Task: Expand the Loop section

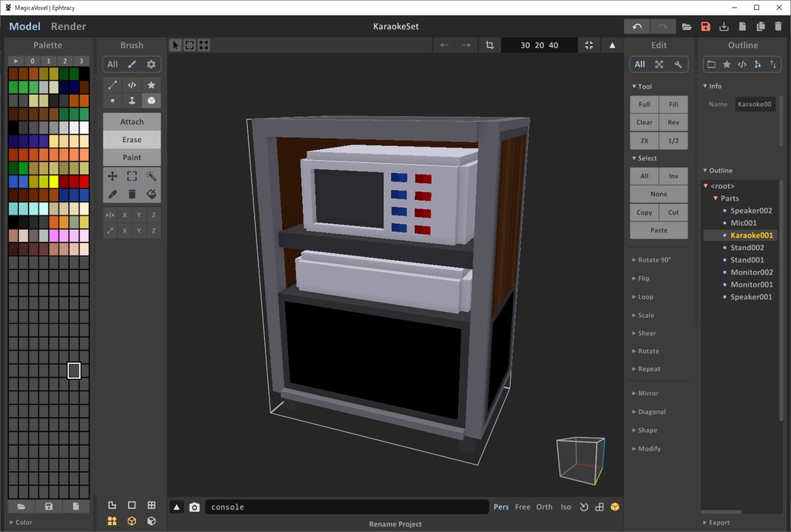Action: (x=643, y=296)
